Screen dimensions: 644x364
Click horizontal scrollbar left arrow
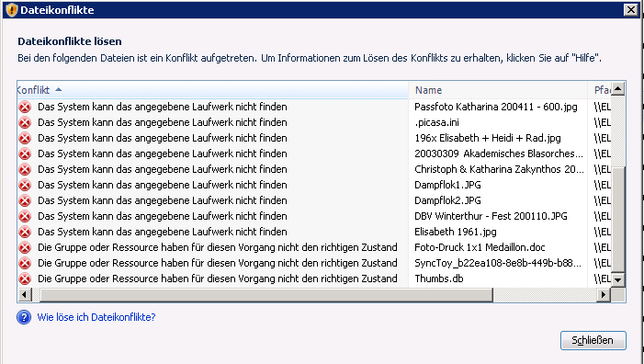(25, 294)
